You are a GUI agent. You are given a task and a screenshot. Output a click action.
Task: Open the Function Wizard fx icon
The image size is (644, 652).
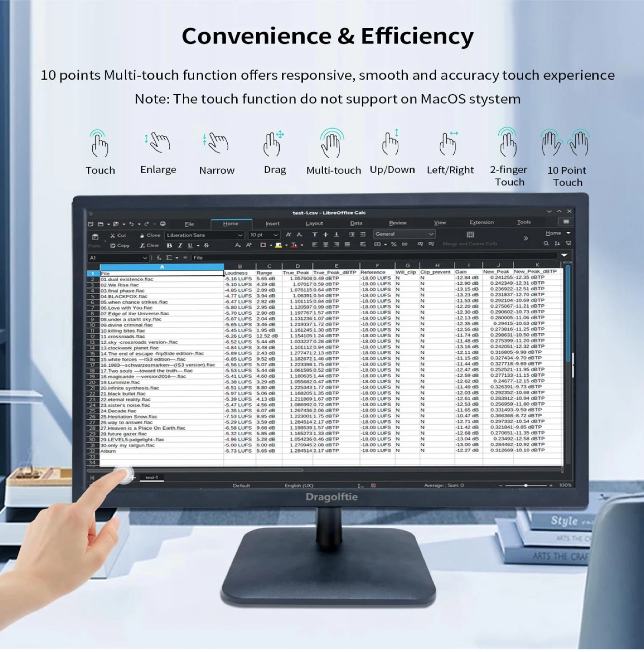[159, 258]
